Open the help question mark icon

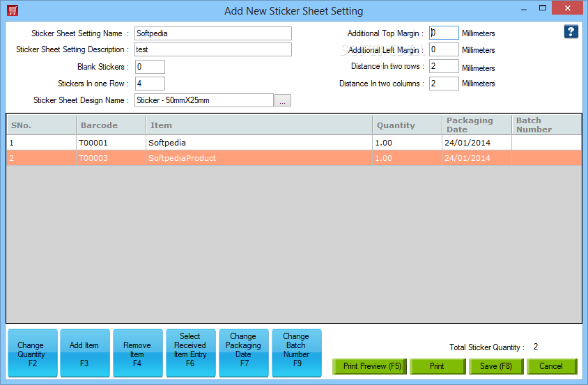571,31
